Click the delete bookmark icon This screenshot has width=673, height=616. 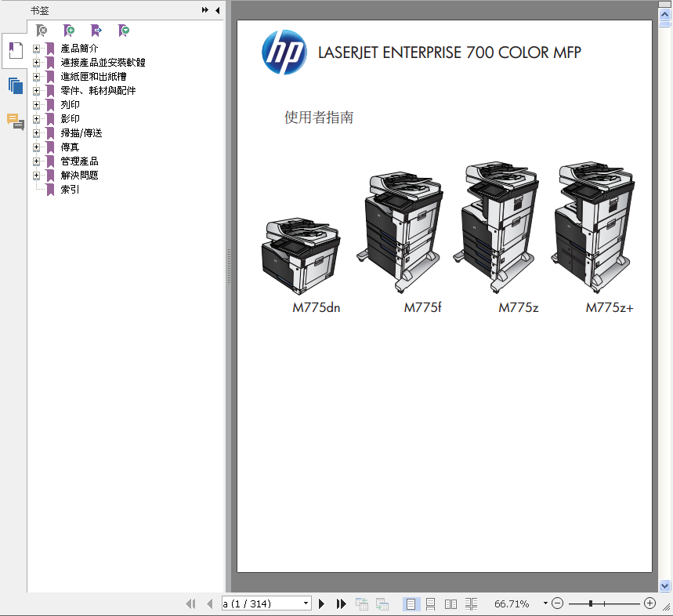click(x=42, y=31)
